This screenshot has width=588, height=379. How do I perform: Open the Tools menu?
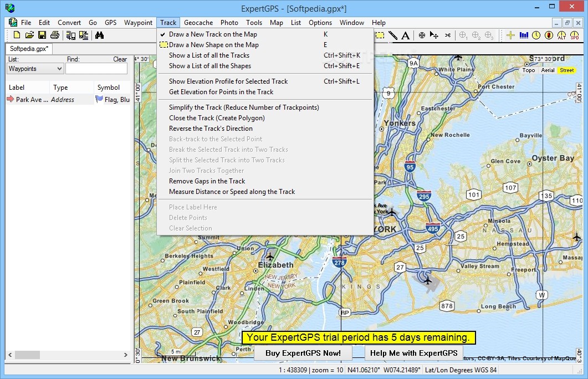254,23
